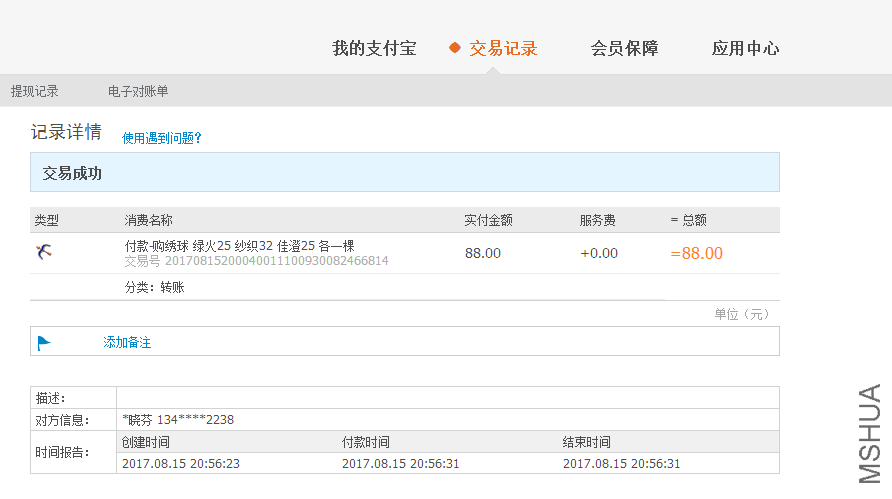This screenshot has width=892, height=499.
Task: Click the 添加备注 note box
Action: tap(404, 341)
